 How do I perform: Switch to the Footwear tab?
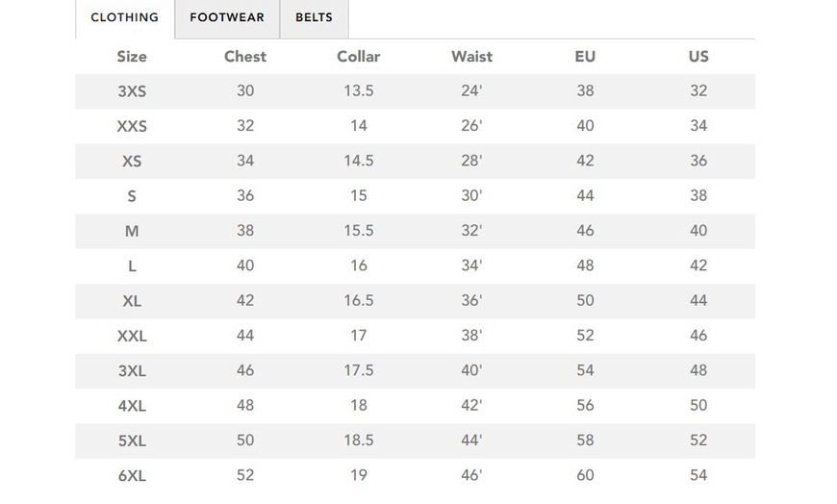pyautogui.click(x=227, y=18)
